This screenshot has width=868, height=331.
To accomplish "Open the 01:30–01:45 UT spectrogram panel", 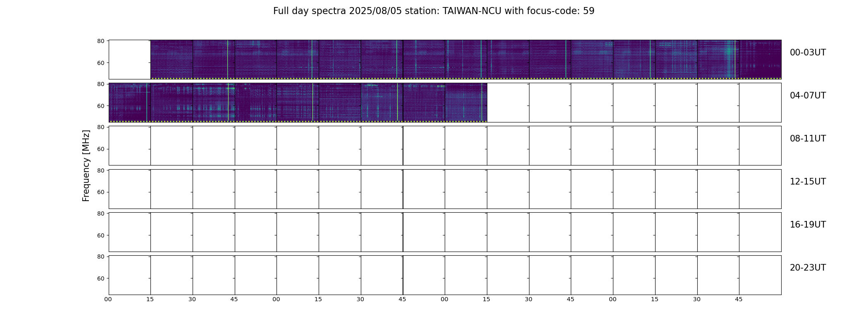I will coord(382,60).
